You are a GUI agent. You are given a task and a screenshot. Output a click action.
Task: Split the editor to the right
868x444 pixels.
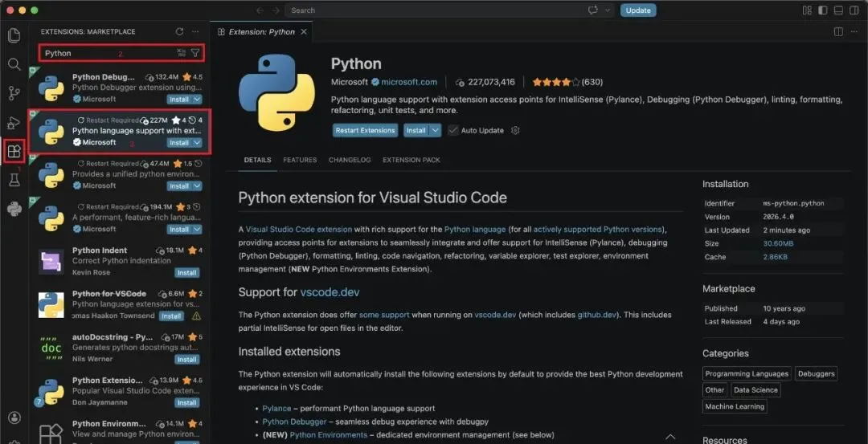tap(838, 32)
